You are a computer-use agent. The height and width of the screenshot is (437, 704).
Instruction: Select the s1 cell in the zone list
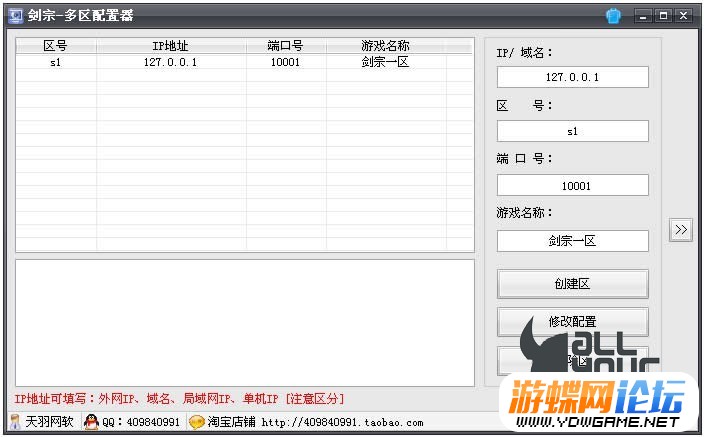pos(56,62)
